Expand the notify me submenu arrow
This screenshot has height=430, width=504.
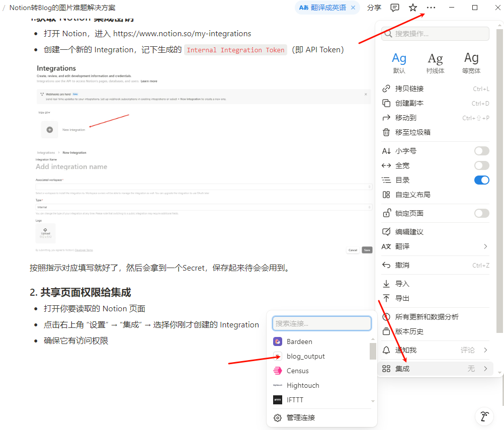[485, 350]
